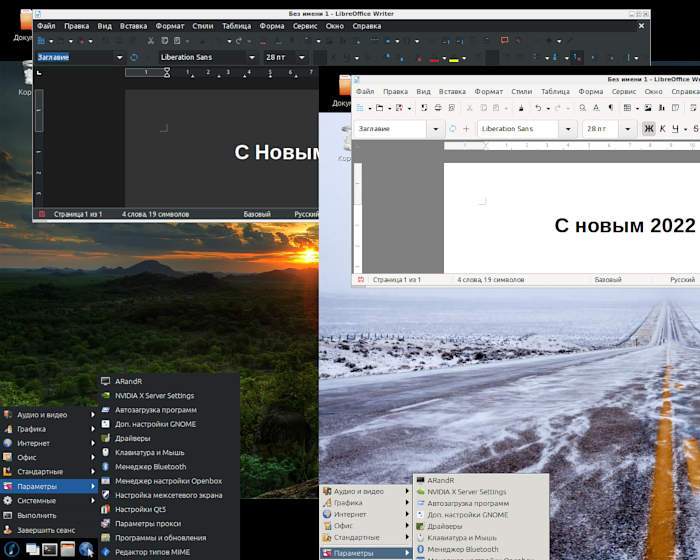Click Print icon in light Writer toolbar

[x=438, y=108]
